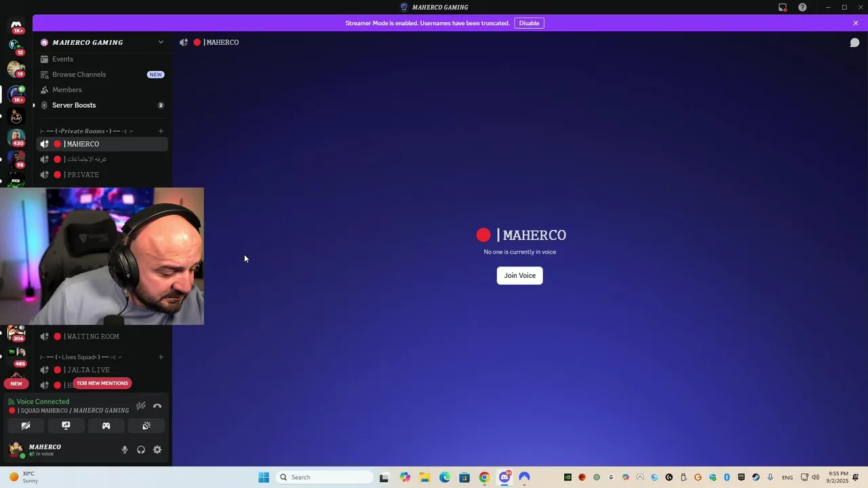Screen dimensions: 868x488
Task: Open the NordVPN taskbar icon
Action: (x=524, y=477)
